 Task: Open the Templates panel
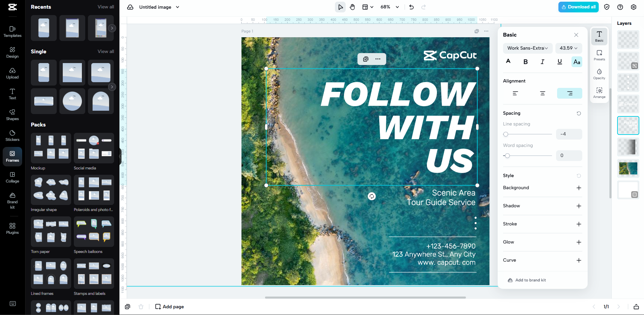click(x=12, y=32)
